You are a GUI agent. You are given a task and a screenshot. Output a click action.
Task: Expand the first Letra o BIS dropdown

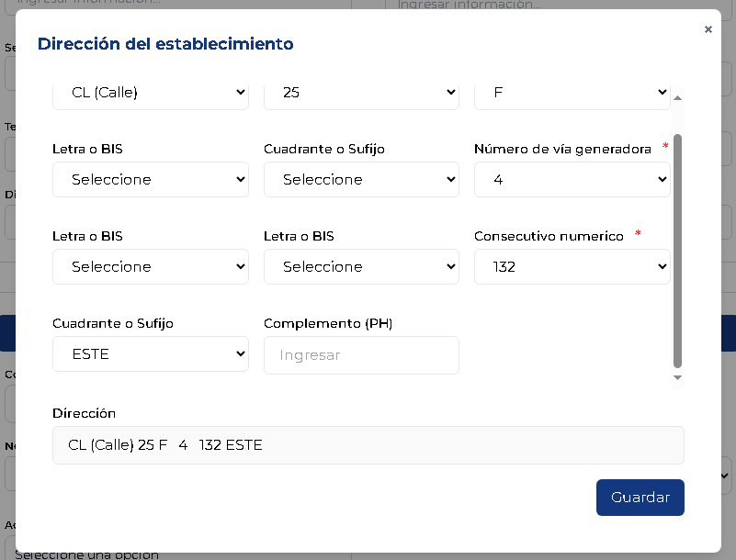(x=151, y=180)
